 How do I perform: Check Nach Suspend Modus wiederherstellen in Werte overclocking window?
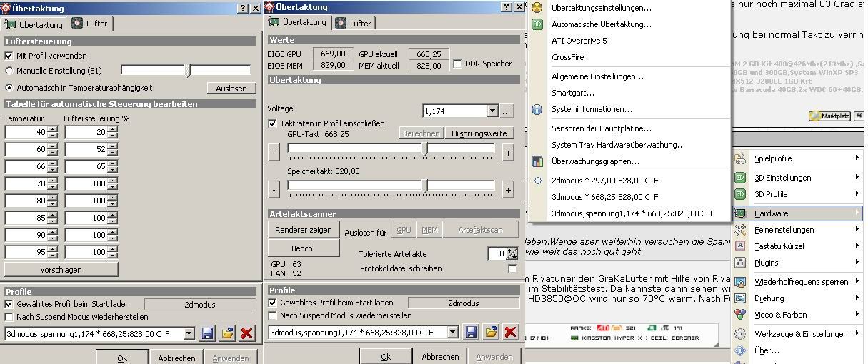coord(273,315)
